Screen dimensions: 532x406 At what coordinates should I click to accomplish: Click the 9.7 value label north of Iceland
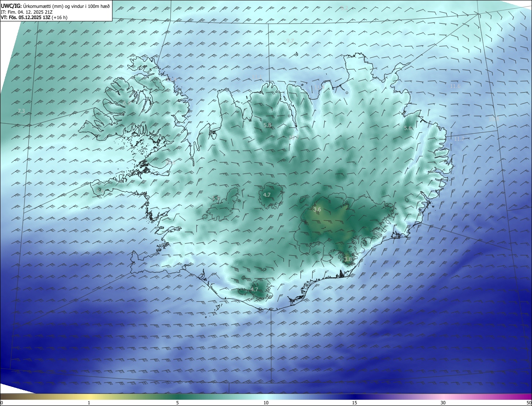[290, 41]
